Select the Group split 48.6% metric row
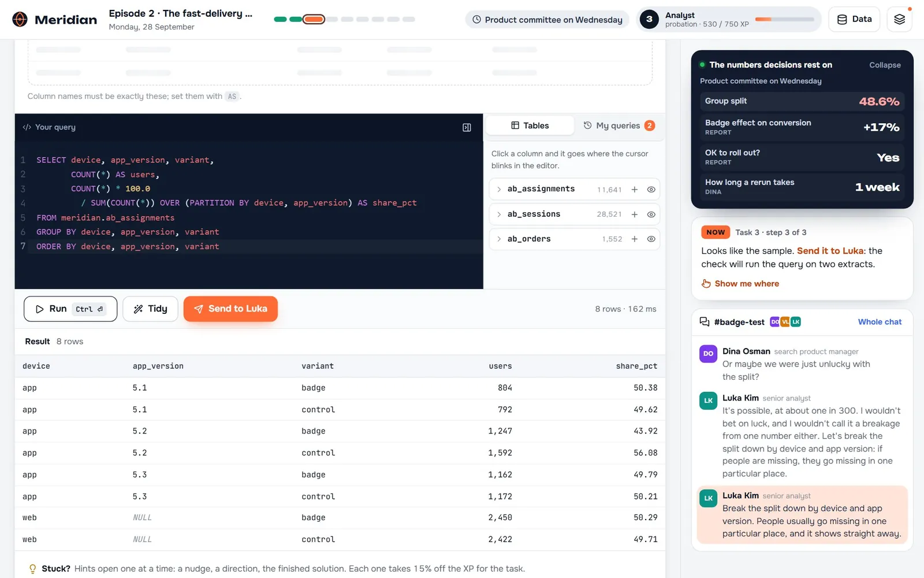The width and height of the screenshot is (924, 578). tap(802, 101)
